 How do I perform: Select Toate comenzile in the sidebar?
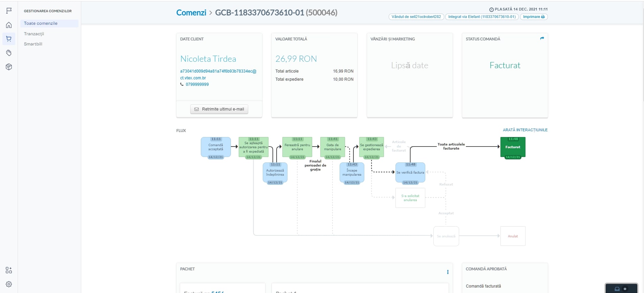pos(41,23)
